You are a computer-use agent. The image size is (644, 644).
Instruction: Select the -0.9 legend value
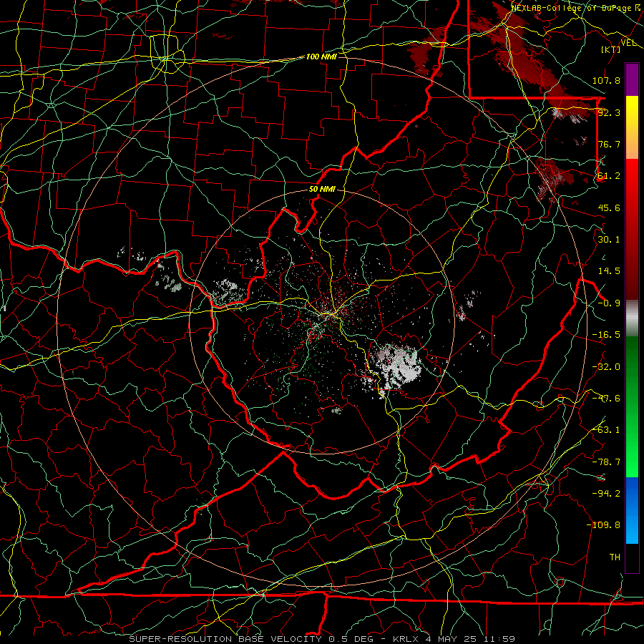pos(609,303)
